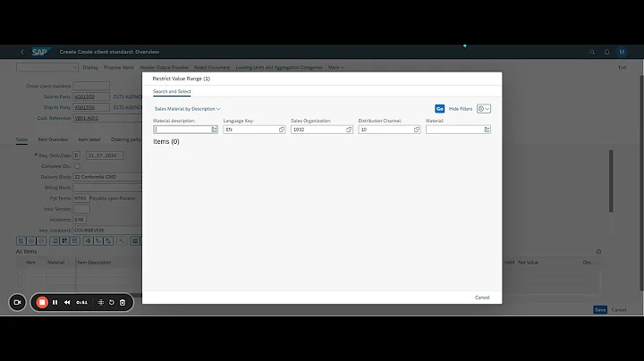Open multiple selection icon in Material filter field
The image size is (644, 361).
pyautogui.click(x=487, y=130)
